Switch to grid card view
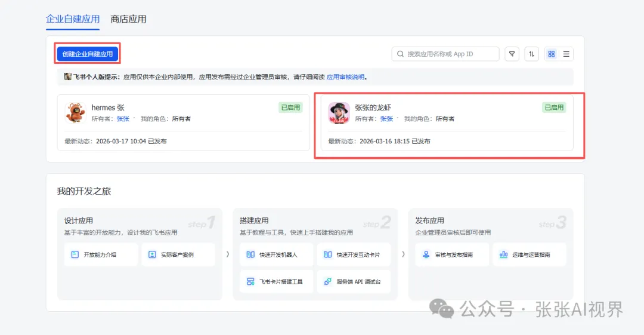This screenshot has height=335, width=644. (551, 54)
